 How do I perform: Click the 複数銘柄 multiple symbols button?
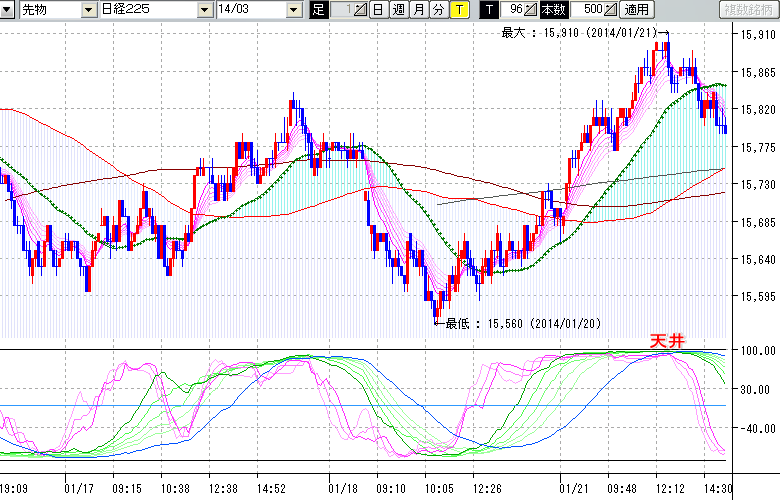pos(748,10)
